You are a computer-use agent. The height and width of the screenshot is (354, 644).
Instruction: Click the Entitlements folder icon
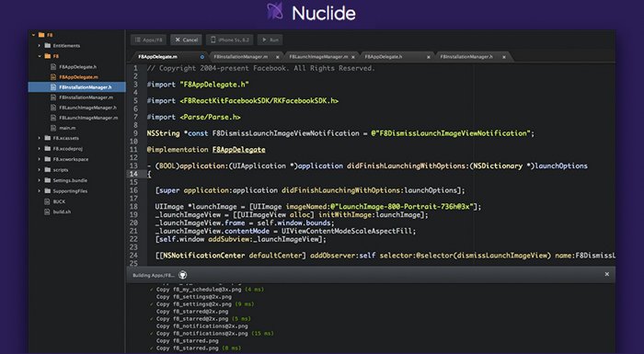47,46
